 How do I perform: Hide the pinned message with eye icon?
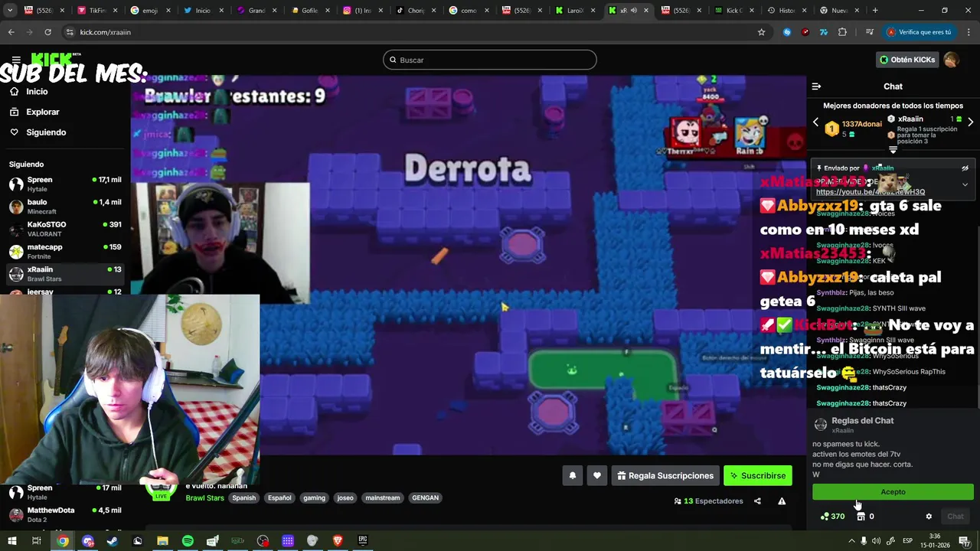965,168
